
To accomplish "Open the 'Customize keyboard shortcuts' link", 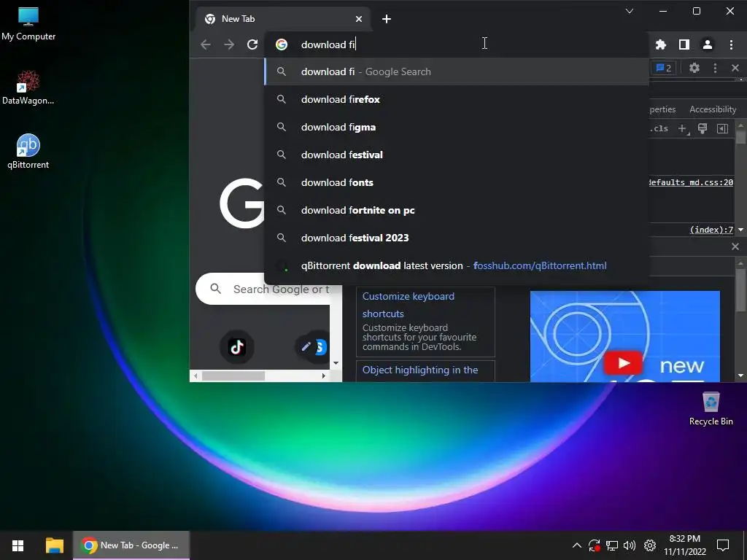I will click(409, 305).
